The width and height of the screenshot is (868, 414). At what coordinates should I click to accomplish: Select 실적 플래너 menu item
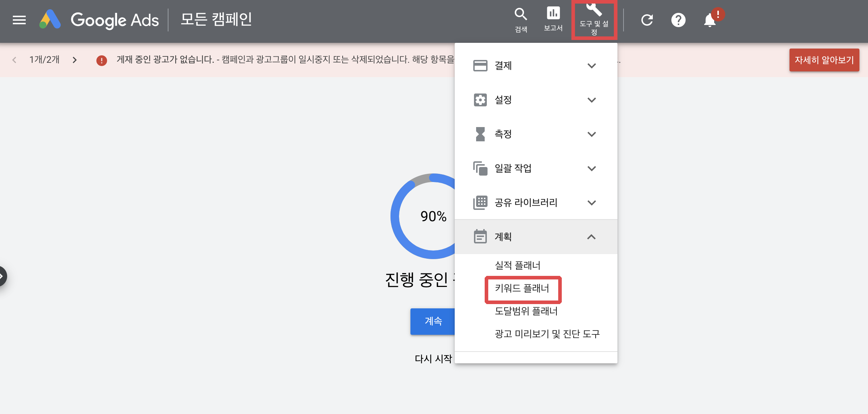(x=518, y=266)
